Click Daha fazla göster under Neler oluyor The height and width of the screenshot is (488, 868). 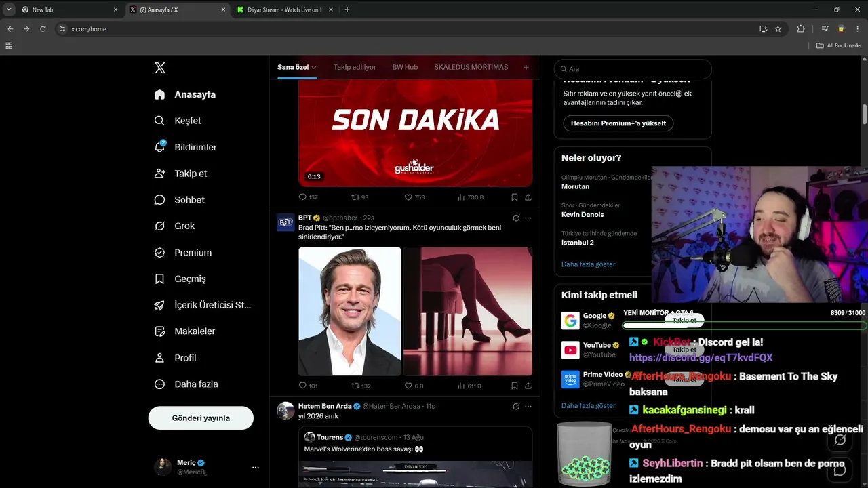(x=588, y=264)
